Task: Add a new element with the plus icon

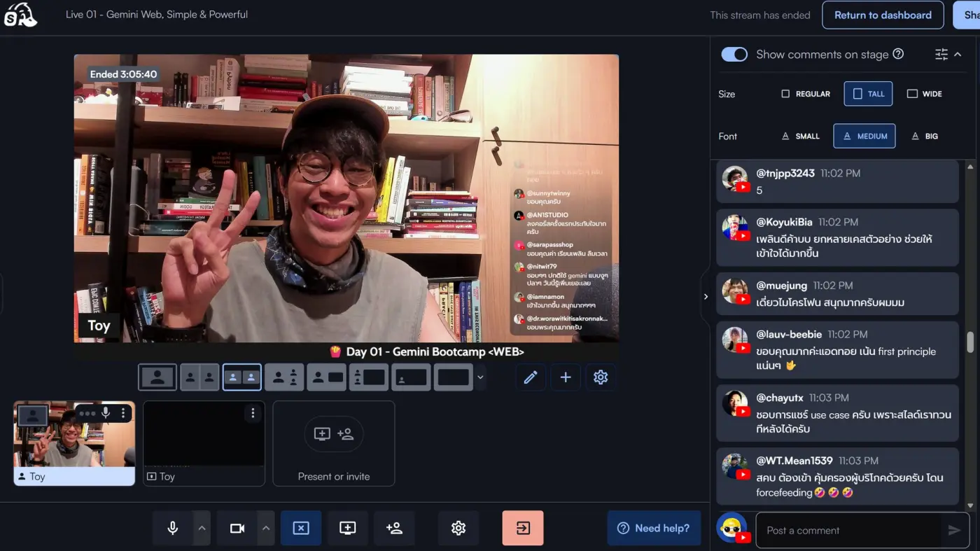Action: pos(566,377)
